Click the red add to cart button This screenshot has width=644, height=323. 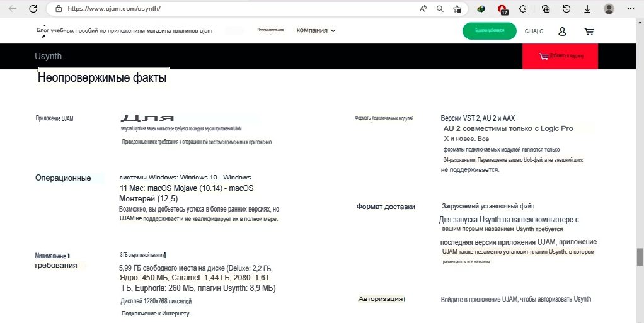[560, 56]
